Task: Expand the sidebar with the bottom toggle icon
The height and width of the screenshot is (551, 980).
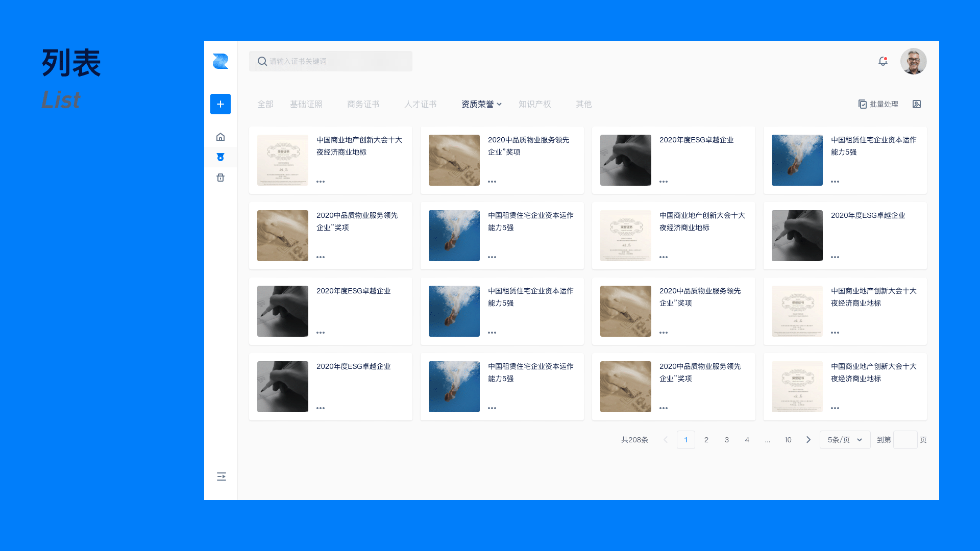Action: (x=221, y=477)
